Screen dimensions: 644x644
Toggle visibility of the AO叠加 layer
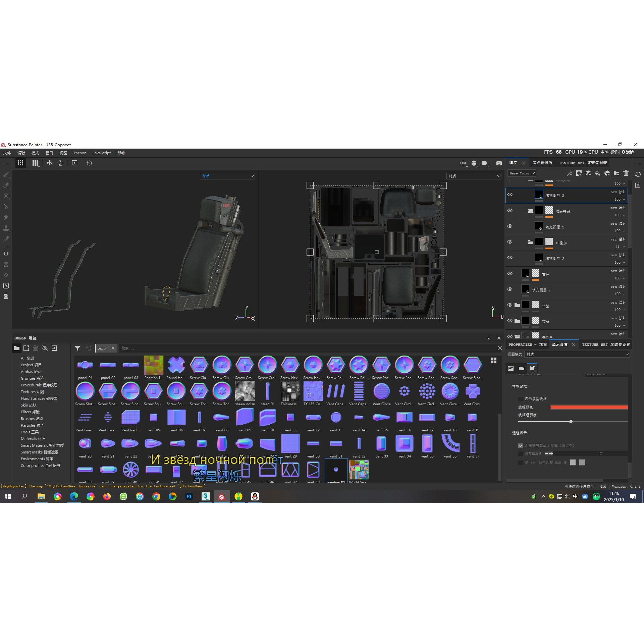pos(510,242)
